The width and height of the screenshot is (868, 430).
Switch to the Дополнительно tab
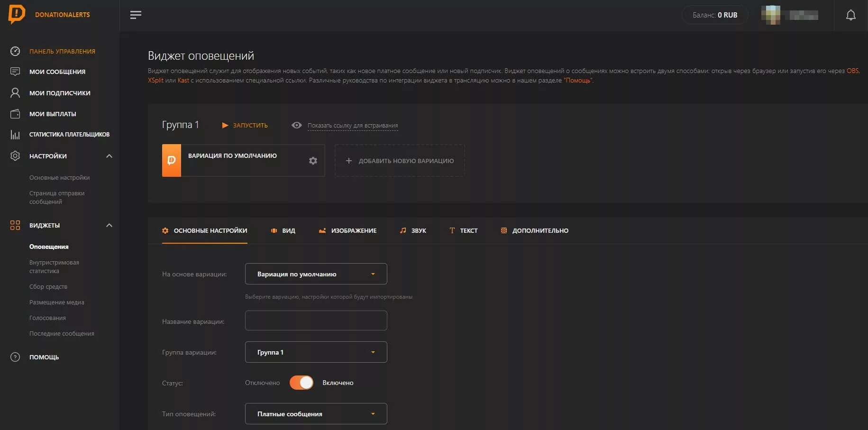point(535,230)
